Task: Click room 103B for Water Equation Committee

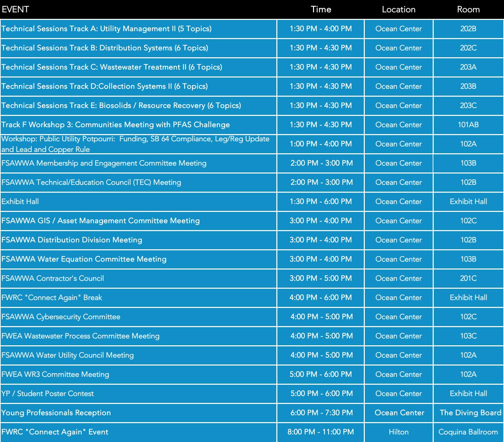Action: (468, 259)
